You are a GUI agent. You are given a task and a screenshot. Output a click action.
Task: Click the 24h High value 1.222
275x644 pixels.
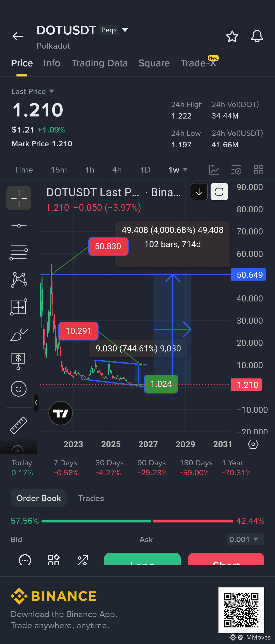pyautogui.click(x=181, y=116)
